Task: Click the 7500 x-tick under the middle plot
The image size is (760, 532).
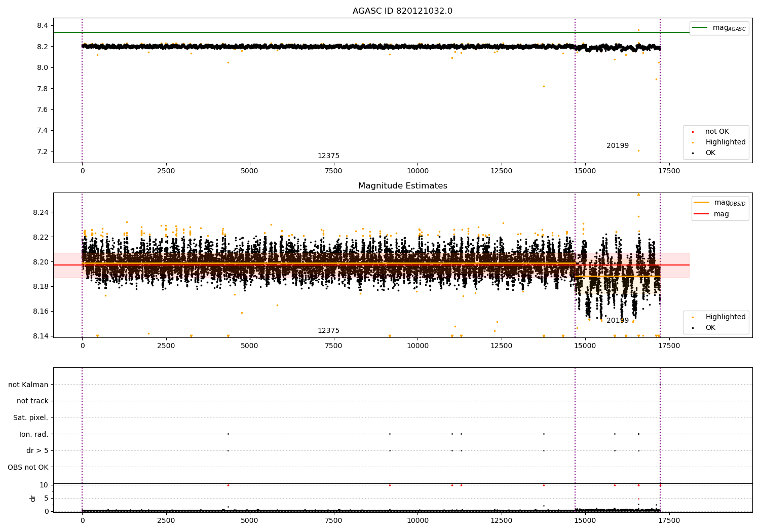Action: pos(333,346)
